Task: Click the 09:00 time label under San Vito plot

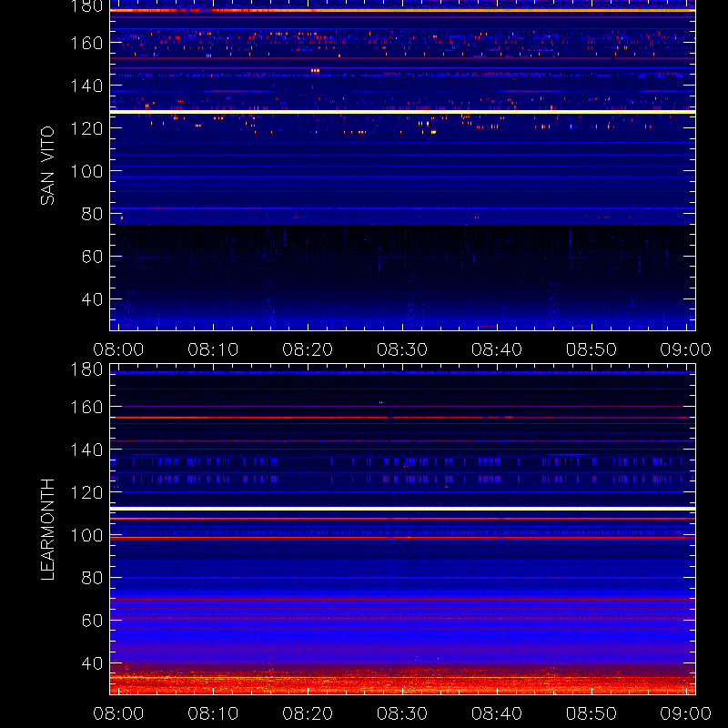Action: [686, 349]
